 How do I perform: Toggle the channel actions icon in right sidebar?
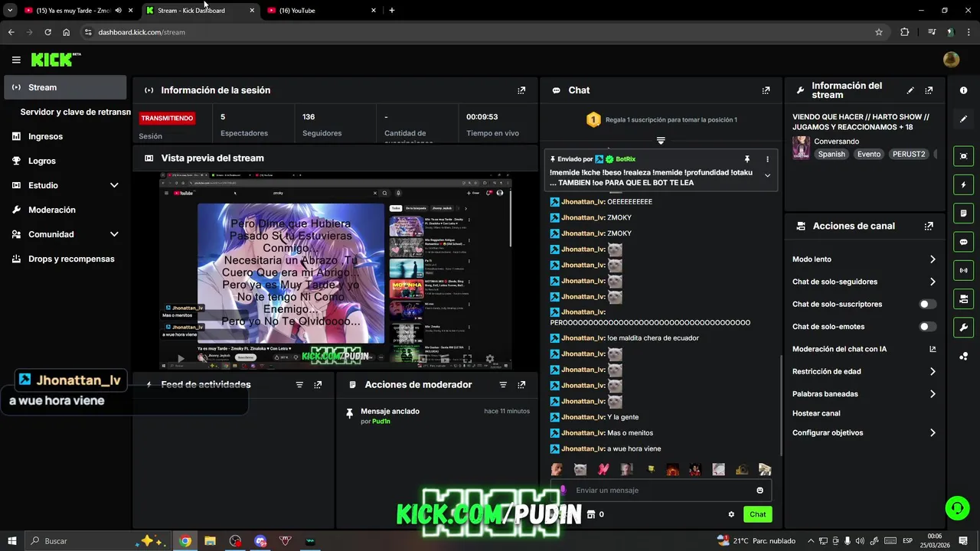tap(963, 298)
